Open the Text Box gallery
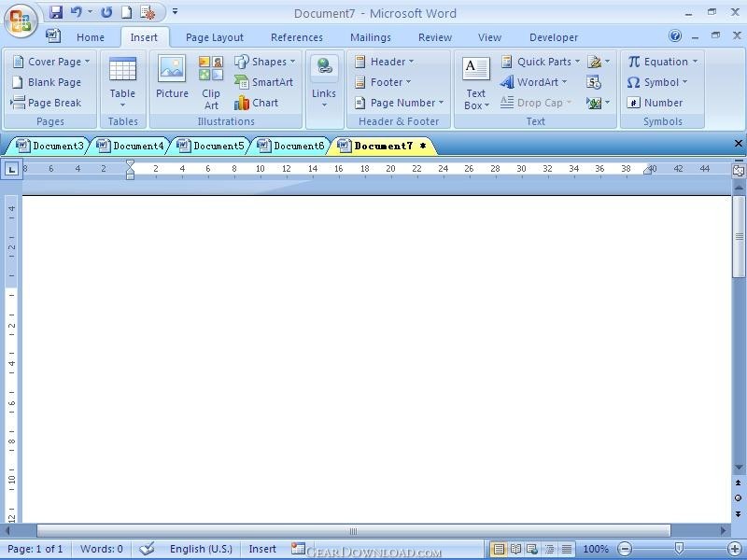 pyautogui.click(x=476, y=83)
